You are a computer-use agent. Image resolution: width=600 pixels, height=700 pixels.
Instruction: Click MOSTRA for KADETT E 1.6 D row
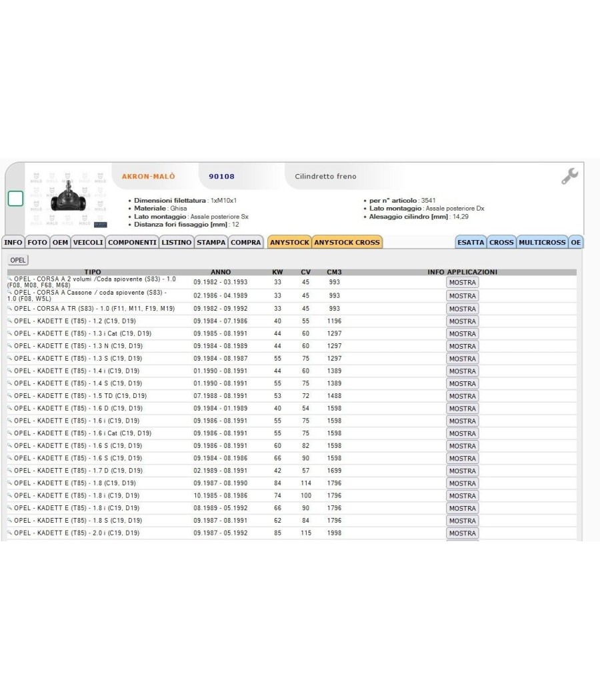coord(463,409)
